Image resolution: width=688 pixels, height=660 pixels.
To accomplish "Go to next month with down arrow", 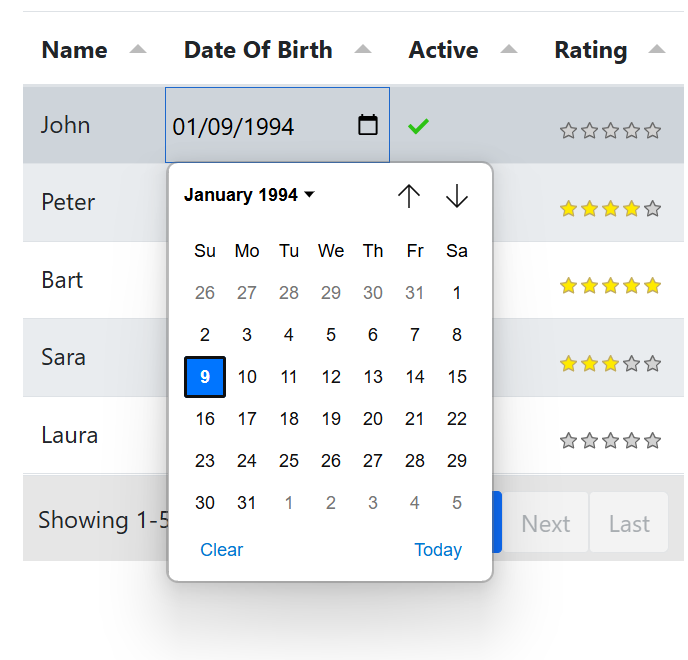I will point(457,196).
